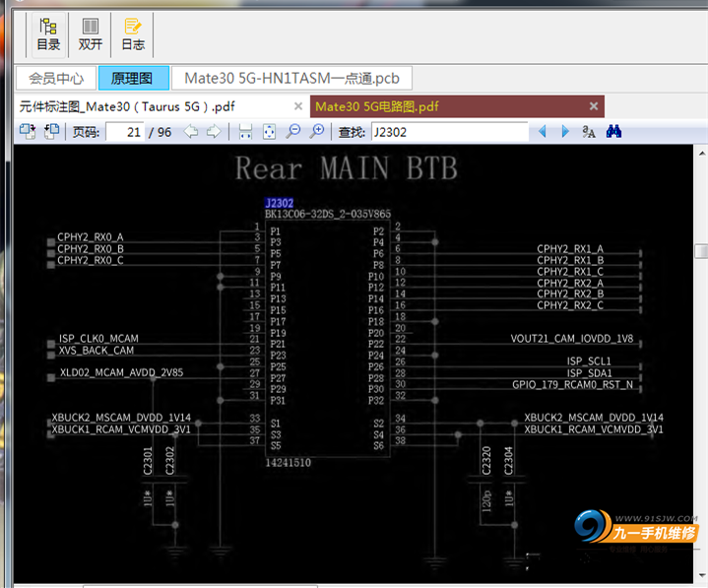Toggle the match-case aA search option

point(588,131)
